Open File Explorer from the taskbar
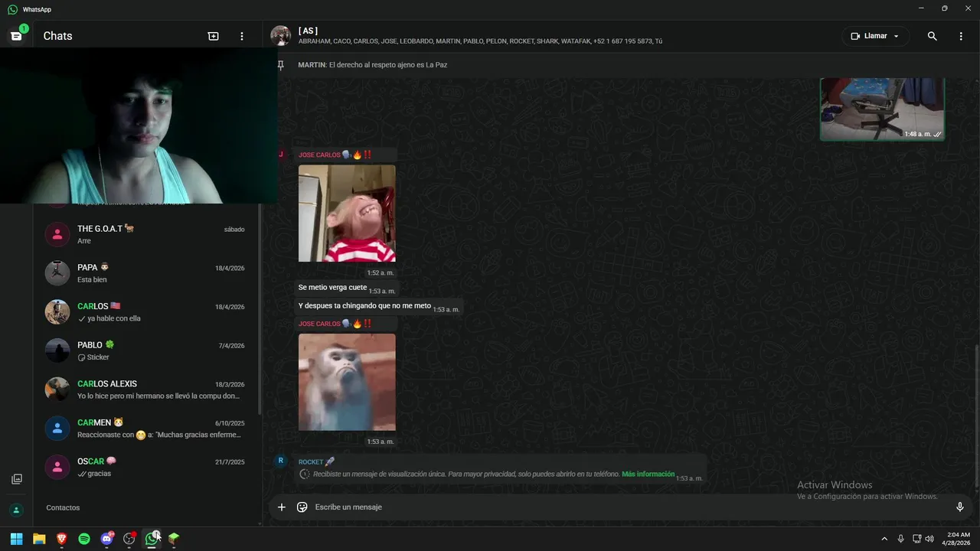 click(39, 539)
